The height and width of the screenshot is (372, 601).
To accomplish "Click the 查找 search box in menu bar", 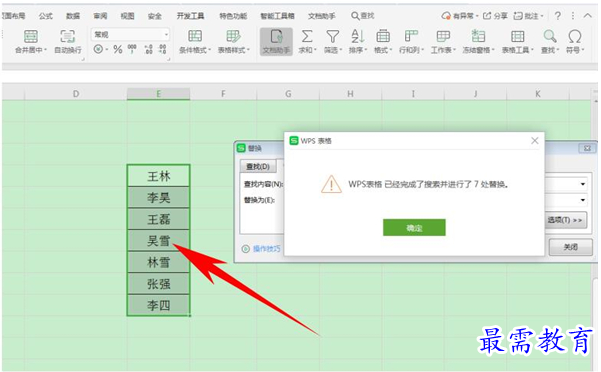I will click(x=363, y=16).
